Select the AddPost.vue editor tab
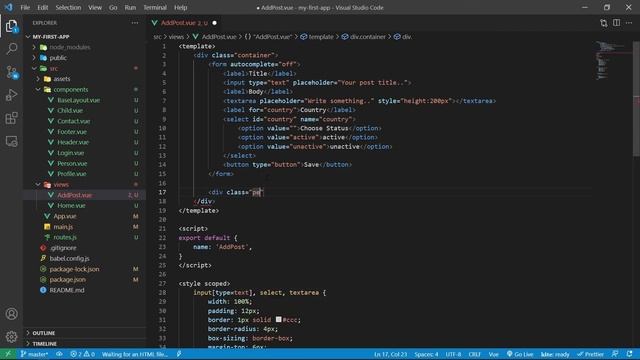Viewport: 640px width, 360px height. click(x=184, y=23)
